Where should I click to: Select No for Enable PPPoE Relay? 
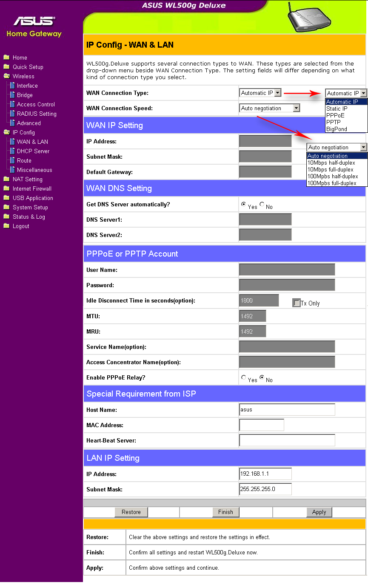click(x=262, y=377)
